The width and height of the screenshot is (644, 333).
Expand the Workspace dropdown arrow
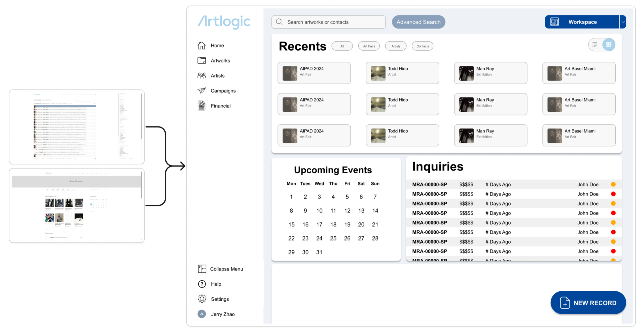tap(623, 22)
